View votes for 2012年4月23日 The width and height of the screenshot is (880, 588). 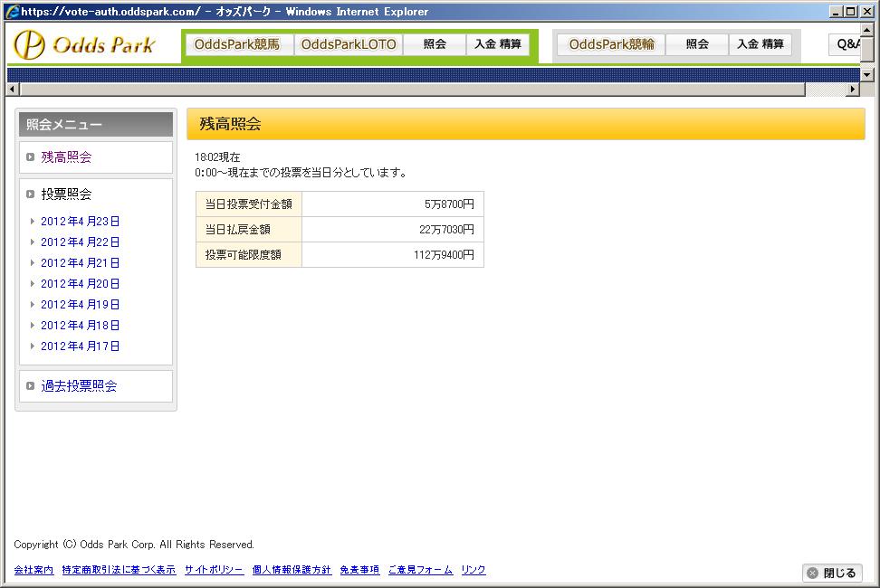[x=81, y=222]
